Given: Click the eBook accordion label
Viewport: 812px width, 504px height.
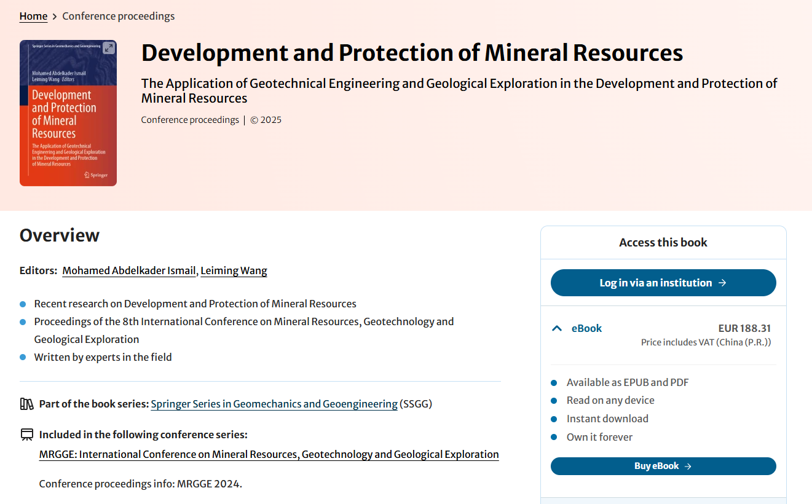Looking at the screenshot, I should pos(586,328).
